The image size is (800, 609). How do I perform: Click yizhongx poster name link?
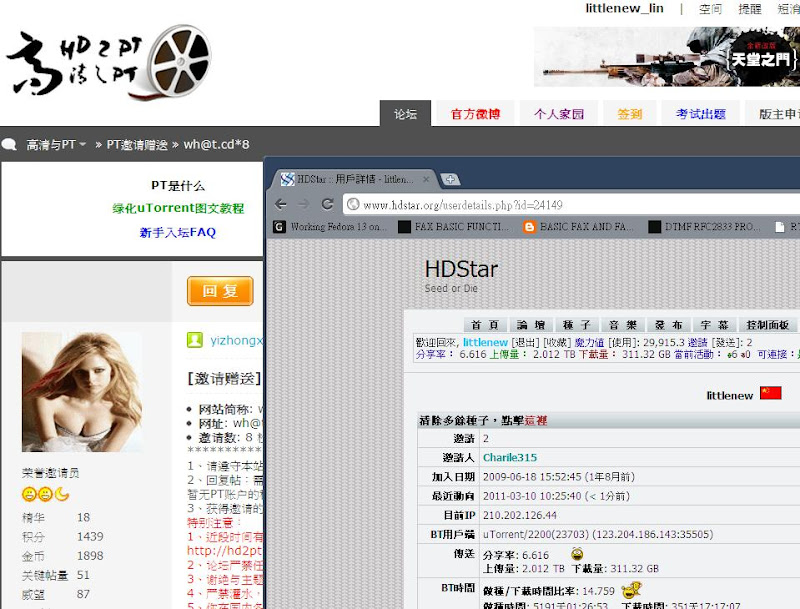click(x=236, y=340)
